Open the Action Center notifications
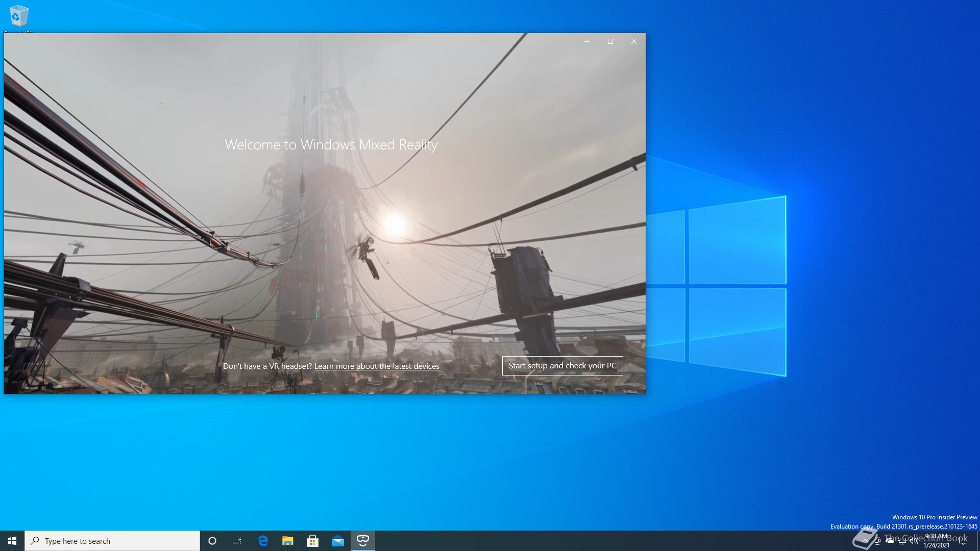The width and height of the screenshot is (980, 551). click(963, 541)
